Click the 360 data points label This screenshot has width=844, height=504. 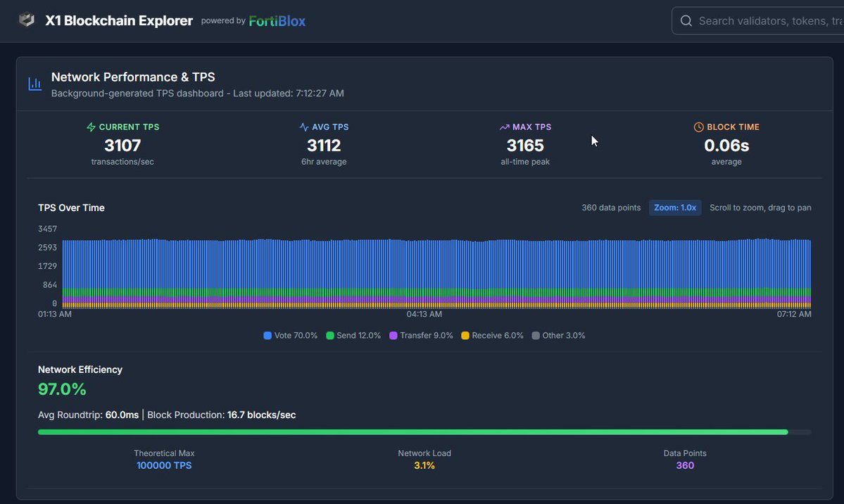tap(611, 207)
